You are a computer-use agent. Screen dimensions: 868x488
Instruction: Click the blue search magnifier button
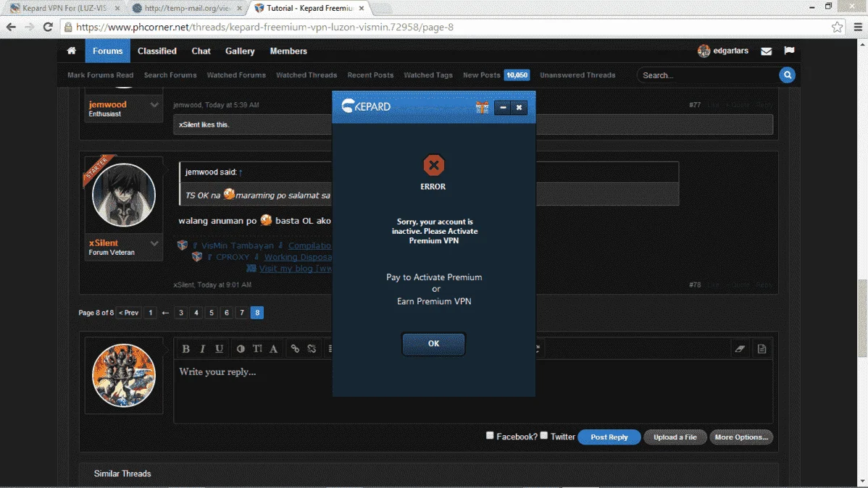pos(787,75)
